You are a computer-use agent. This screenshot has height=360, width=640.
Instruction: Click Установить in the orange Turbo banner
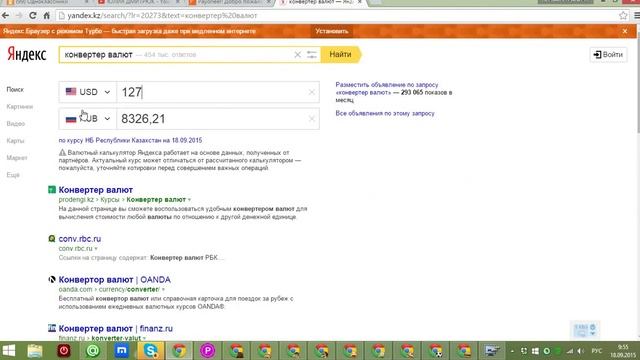331,31
